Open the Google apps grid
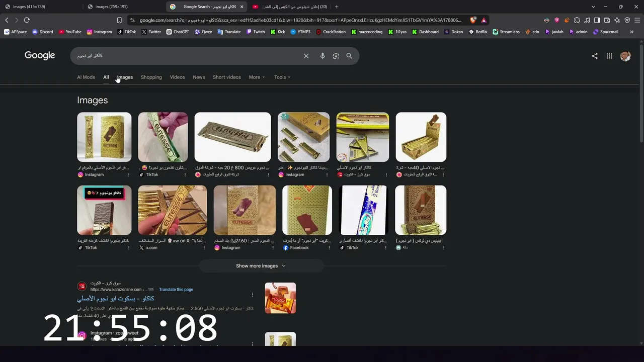This screenshot has height=362, width=644. tap(609, 56)
